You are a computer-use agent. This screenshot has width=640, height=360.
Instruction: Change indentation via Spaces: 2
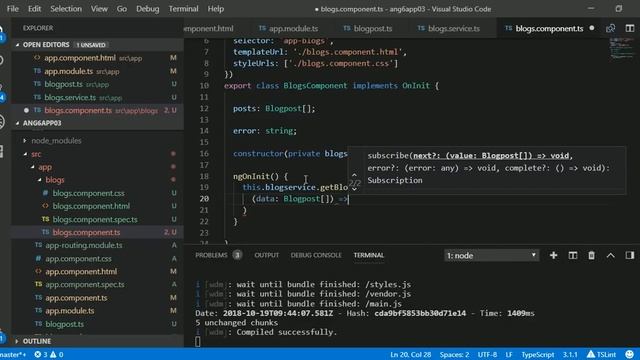pyautogui.click(x=454, y=354)
